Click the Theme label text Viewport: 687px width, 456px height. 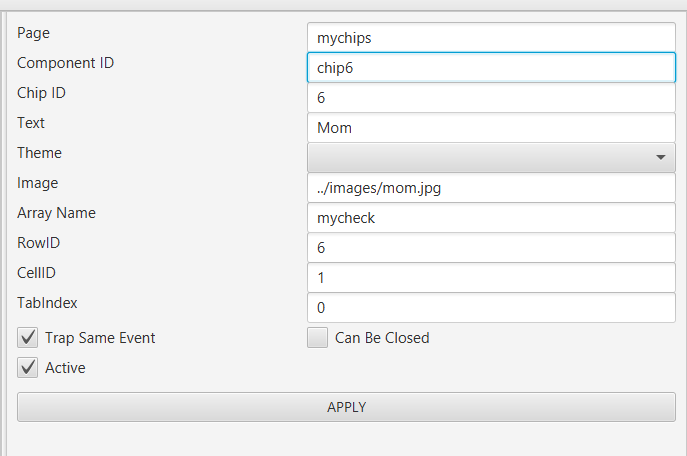pyautogui.click(x=39, y=153)
